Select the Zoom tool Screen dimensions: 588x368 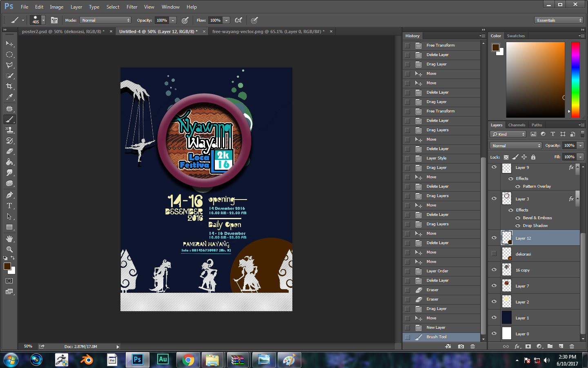(10, 249)
